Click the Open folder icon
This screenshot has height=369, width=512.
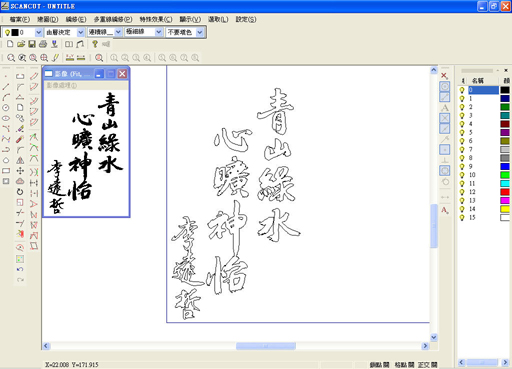point(21,44)
